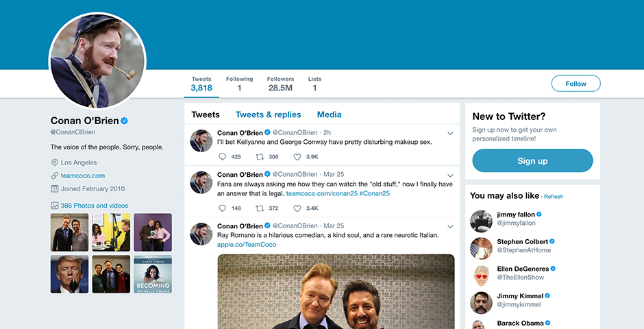Open teamcoco.com/conan25 link in tweet
This screenshot has width=644, height=329.
pos(322,193)
